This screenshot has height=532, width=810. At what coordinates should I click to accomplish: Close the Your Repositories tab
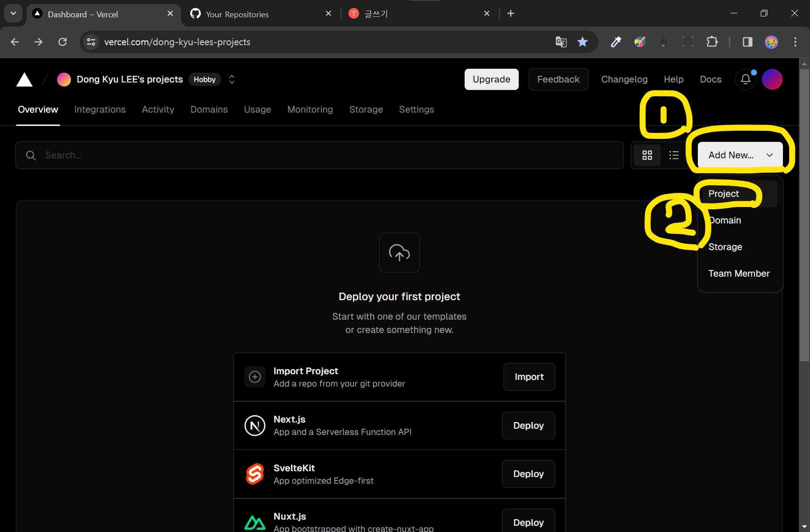tap(329, 14)
